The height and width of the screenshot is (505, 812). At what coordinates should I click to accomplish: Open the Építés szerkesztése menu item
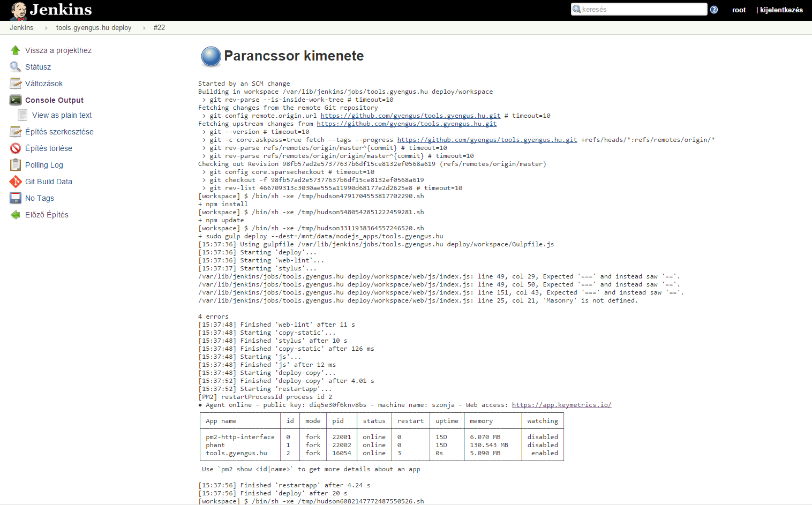[59, 132]
